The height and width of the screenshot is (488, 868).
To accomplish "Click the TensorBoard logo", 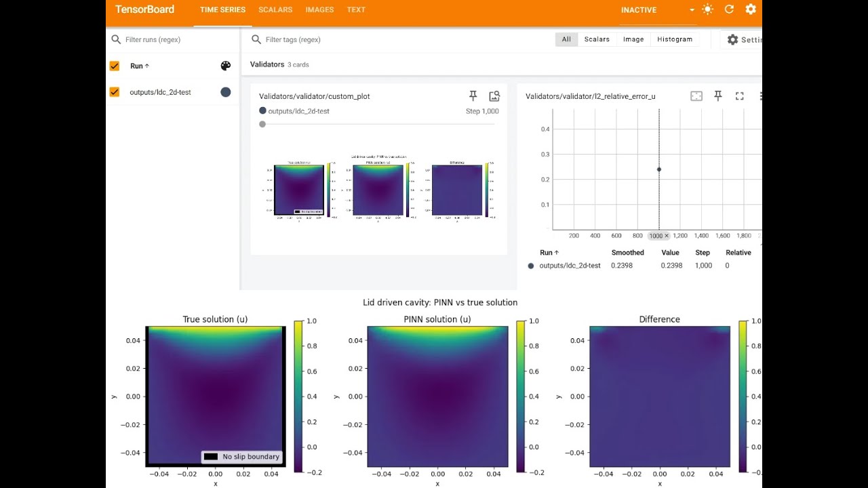I will (x=144, y=9).
